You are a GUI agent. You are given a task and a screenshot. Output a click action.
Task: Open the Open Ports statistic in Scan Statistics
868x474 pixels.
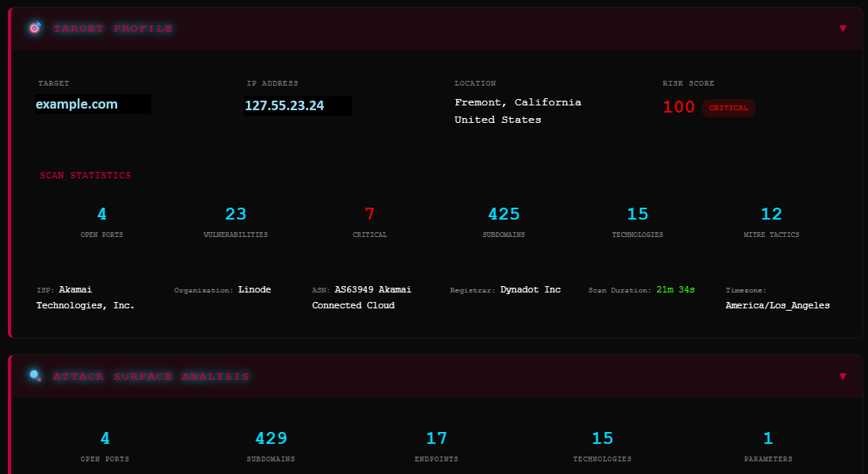pos(101,222)
